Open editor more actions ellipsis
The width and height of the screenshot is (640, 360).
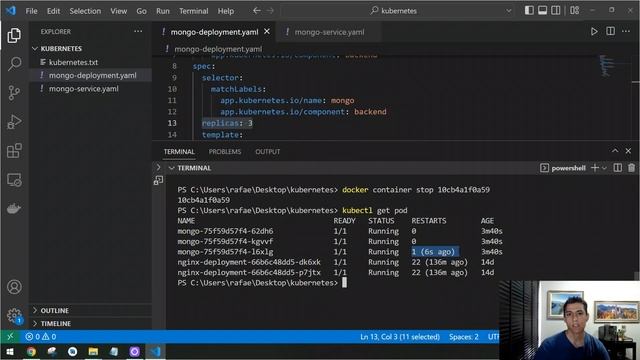pos(626,31)
